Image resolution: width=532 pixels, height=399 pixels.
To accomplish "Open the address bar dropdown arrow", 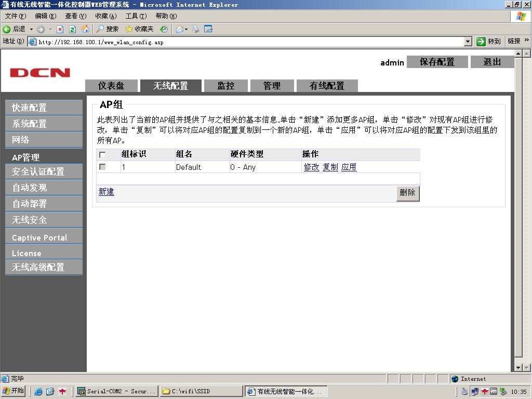I will pyautogui.click(x=468, y=42).
